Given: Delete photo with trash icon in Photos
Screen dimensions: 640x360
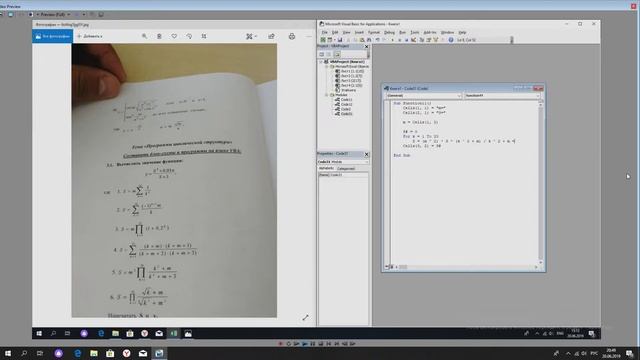Looking at the screenshot, I should (159, 36).
